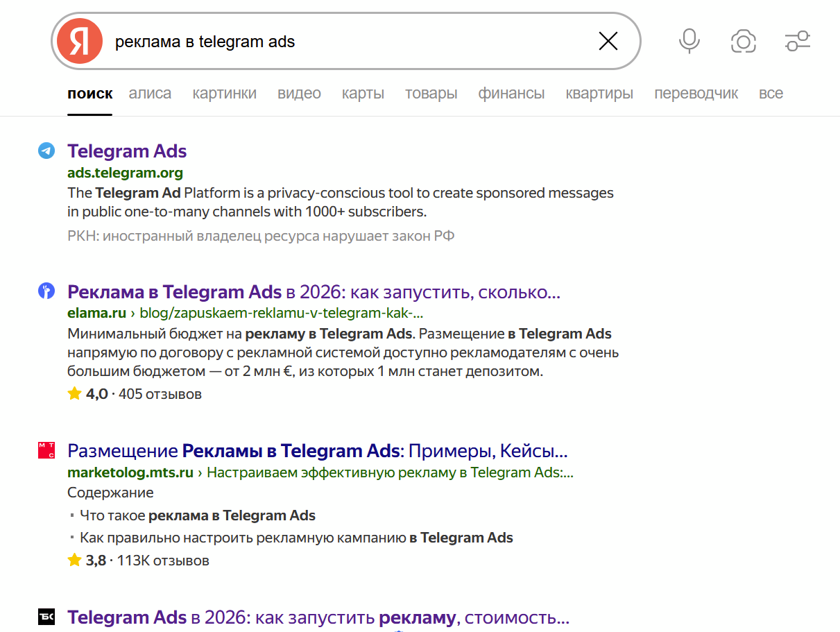Viewport: 840px width, 632px height.
Task: Click the favicon beside the fourth result
Action: (46, 616)
